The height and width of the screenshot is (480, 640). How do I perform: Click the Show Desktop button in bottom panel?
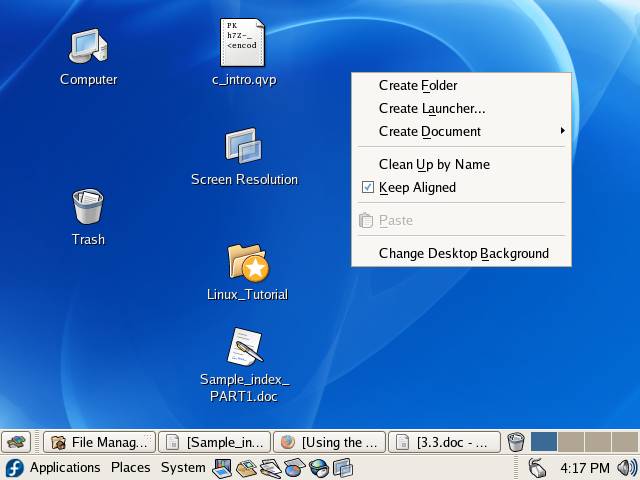tap(16, 442)
